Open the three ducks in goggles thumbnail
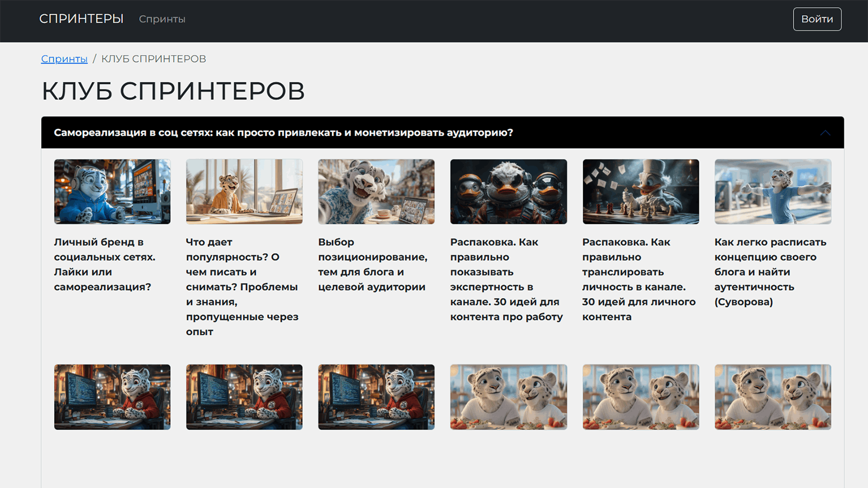 pos(508,192)
